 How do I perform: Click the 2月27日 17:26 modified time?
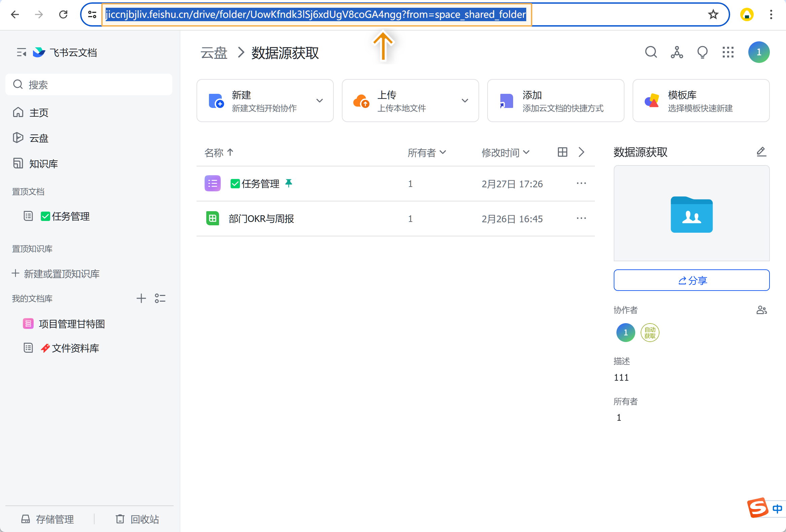512,184
